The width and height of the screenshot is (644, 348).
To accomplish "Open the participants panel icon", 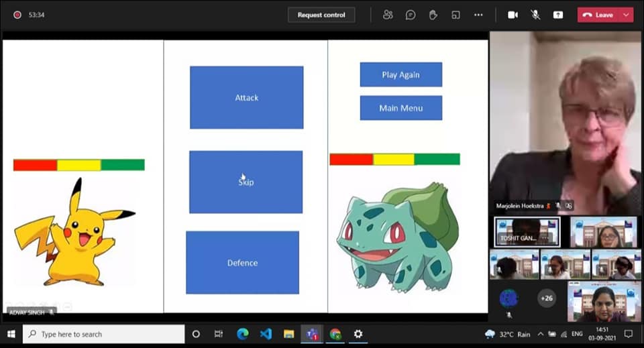I will point(388,15).
